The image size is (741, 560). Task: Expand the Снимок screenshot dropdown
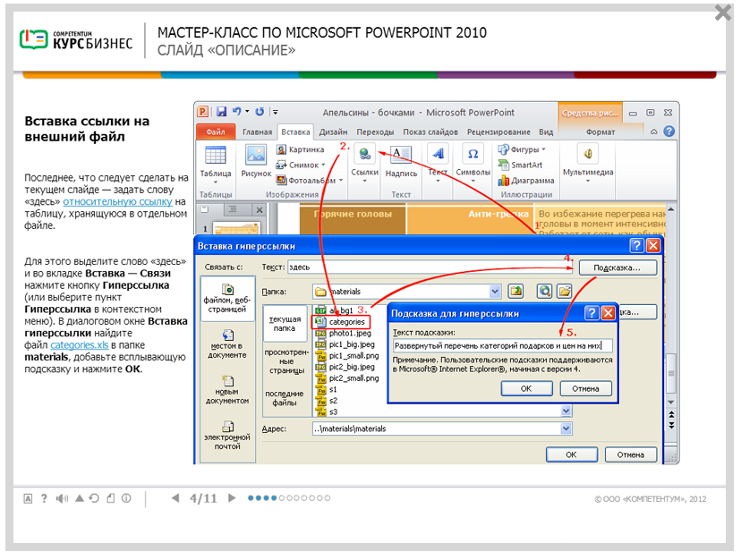[323, 165]
